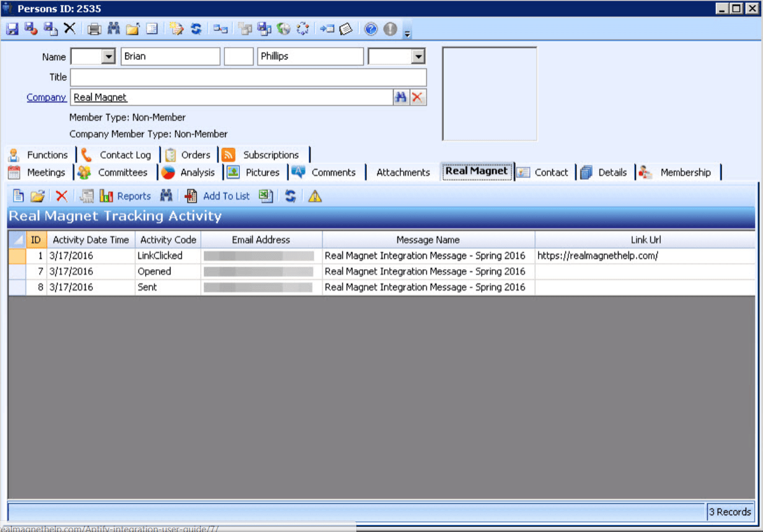Click the save and close icon with the red mark

point(31,29)
